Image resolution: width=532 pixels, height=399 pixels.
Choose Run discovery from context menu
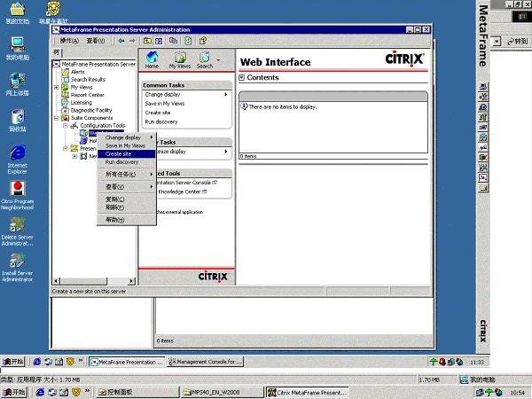[127, 162]
